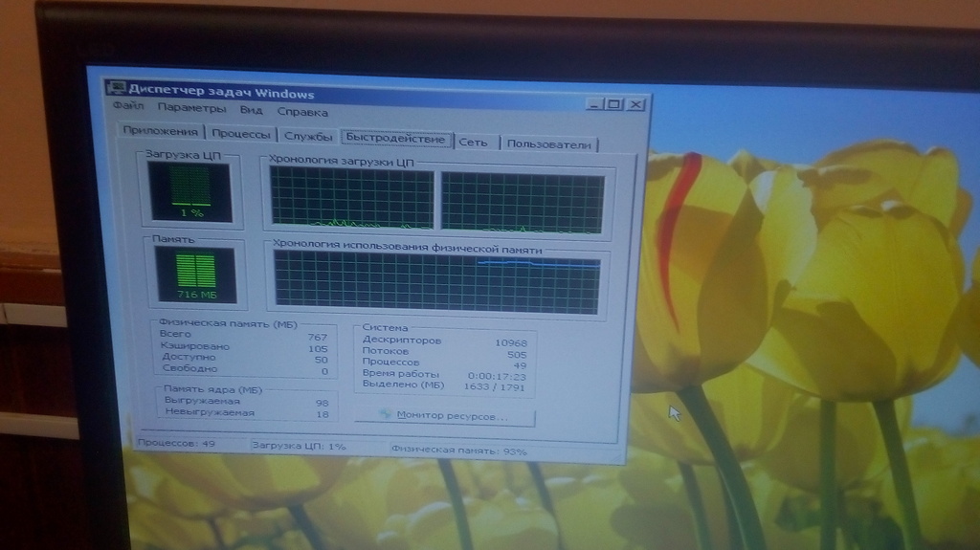The image size is (980, 550).
Task: Open the Справка menu
Action: tap(302, 113)
